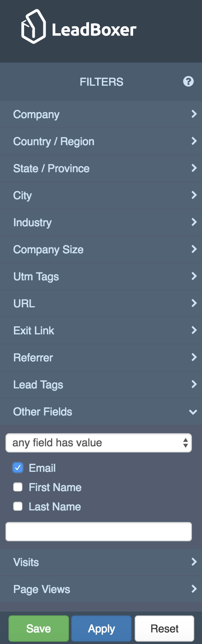Click the LeadBoxer logo icon
The height and width of the screenshot is (644, 202).
tap(34, 27)
